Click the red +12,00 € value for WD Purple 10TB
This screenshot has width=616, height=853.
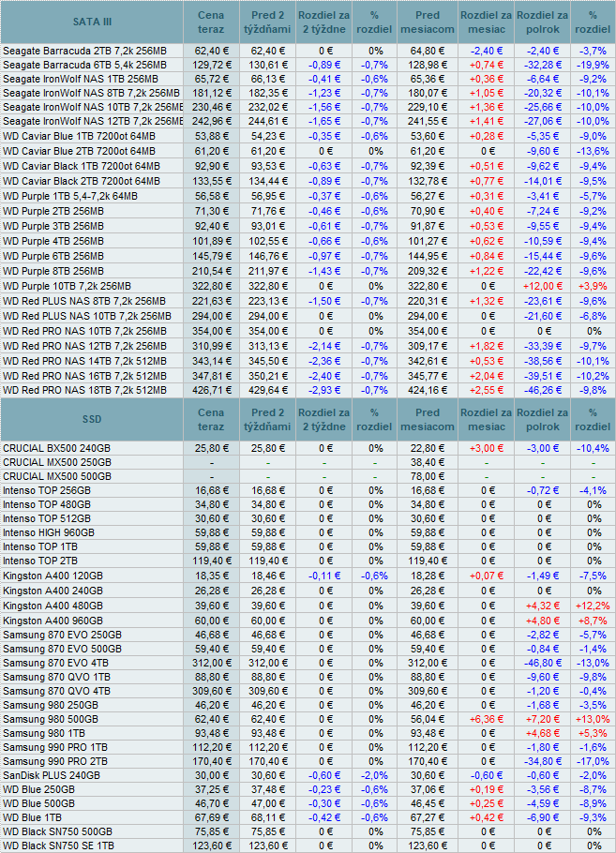point(543,286)
